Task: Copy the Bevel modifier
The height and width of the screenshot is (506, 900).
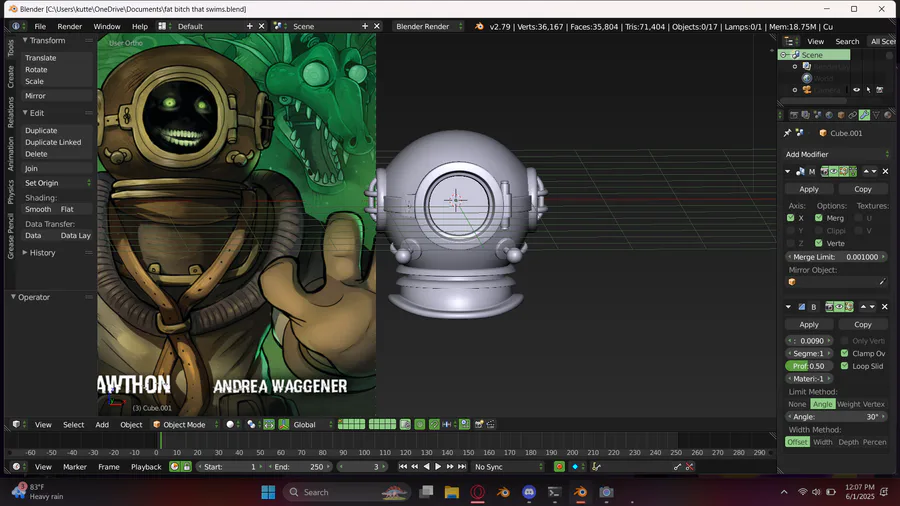Action: (863, 324)
